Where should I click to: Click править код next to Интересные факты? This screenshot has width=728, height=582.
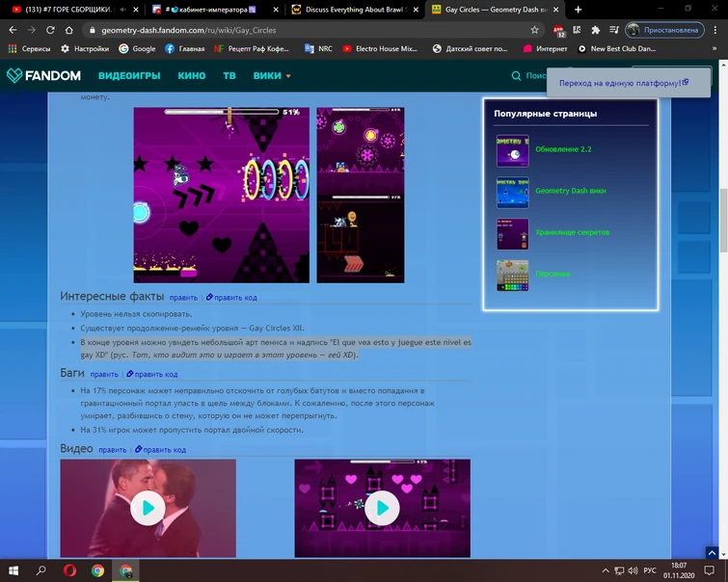[x=231, y=298]
